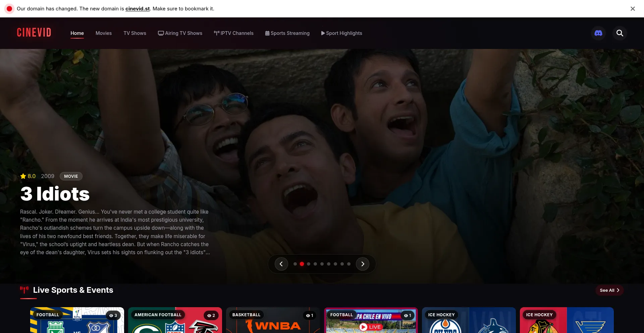Image resolution: width=644 pixels, height=333 pixels.
Task: Open IPTV Channels
Action: (x=234, y=33)
